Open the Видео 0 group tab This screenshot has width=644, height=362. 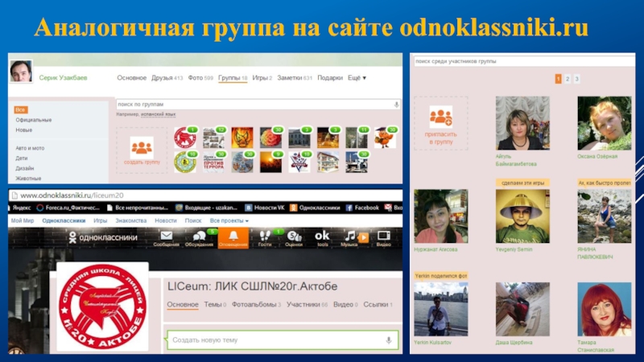pyautogui.click(x=345, y=304)
